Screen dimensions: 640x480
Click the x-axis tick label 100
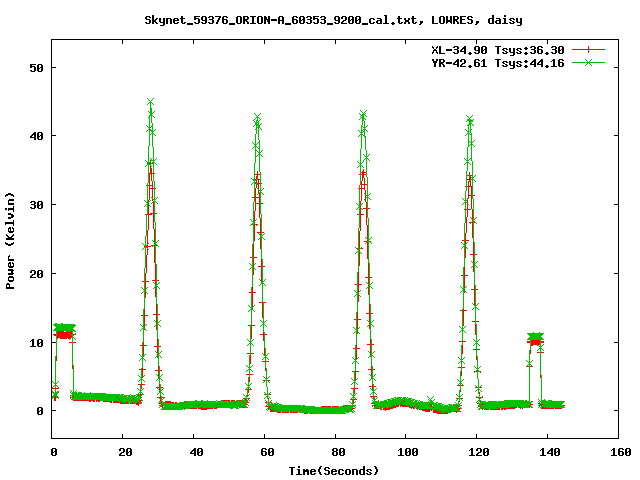pos(408,452)
